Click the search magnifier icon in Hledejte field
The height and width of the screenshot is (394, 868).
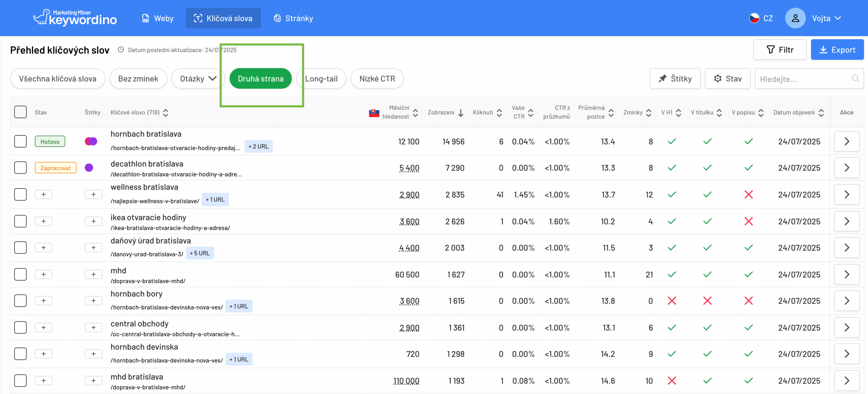pos(855,78)
